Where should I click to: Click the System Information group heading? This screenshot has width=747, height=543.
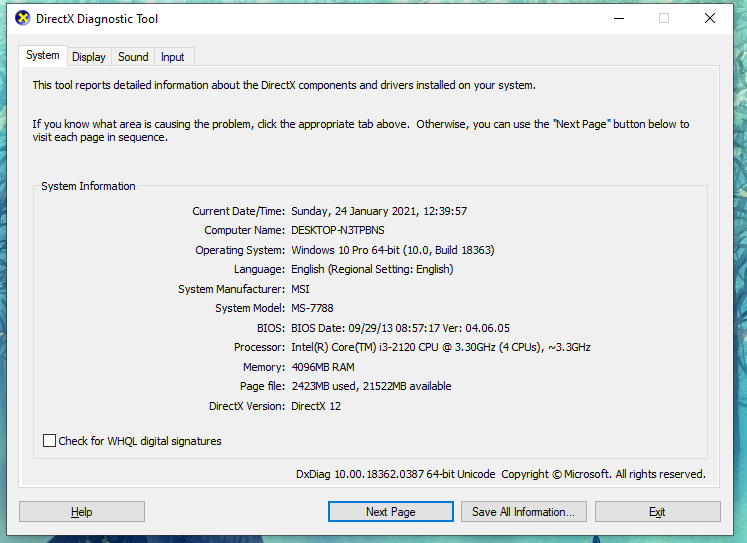coord(88,186)
